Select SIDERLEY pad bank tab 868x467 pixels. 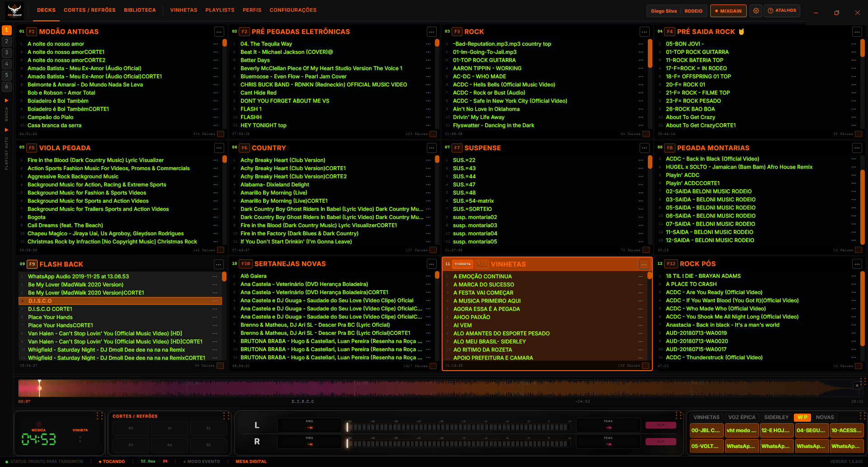(x=776, y=417)
